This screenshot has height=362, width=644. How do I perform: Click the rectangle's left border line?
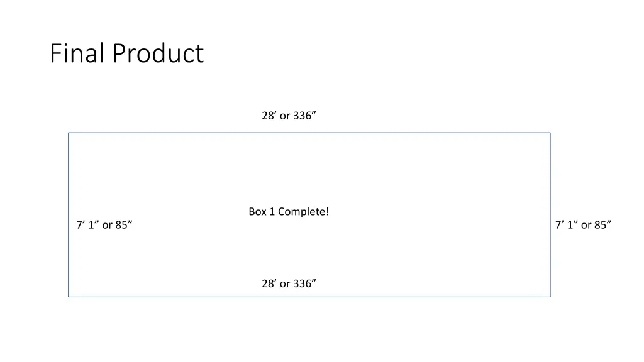point(68,215)
